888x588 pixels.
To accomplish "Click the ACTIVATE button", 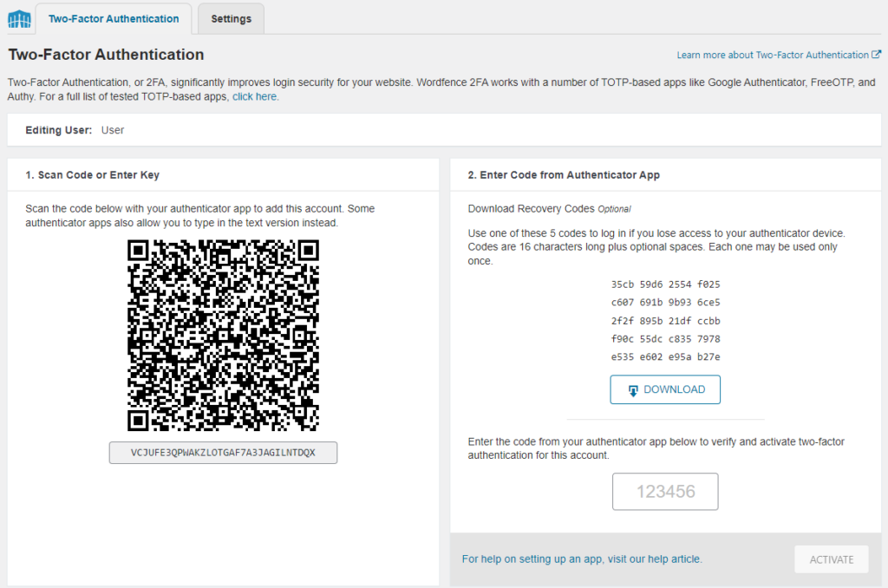I will 832,559.
